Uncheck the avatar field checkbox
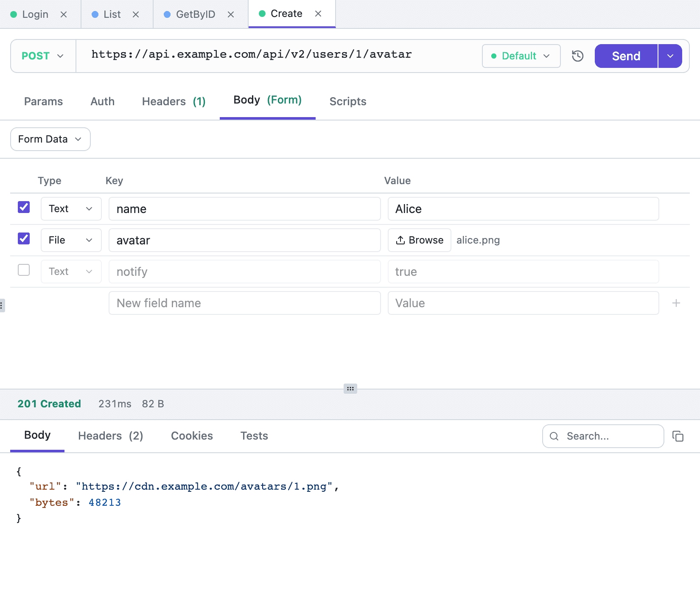The width and height of the screenshot is (700, 611). click(x=24, y=238)
